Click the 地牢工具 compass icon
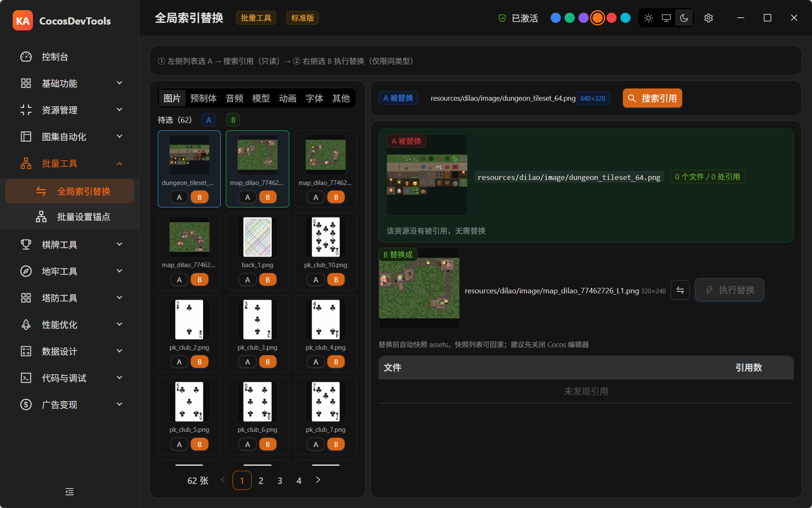This screenshot has width=812, height=508. (26, 271)
